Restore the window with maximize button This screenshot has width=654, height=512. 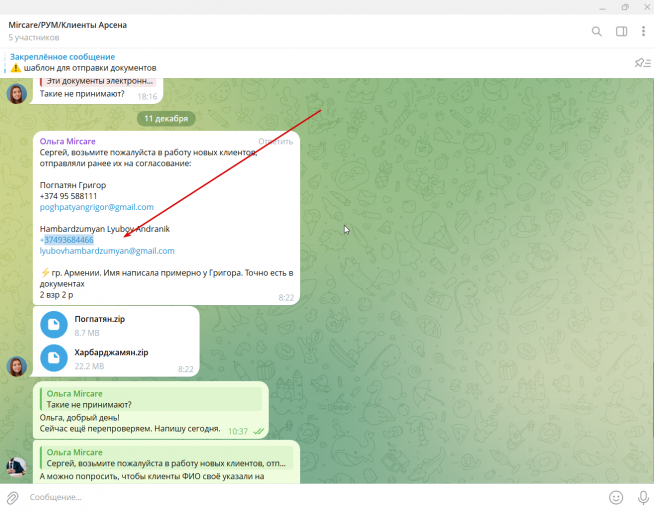click(625, 7)
